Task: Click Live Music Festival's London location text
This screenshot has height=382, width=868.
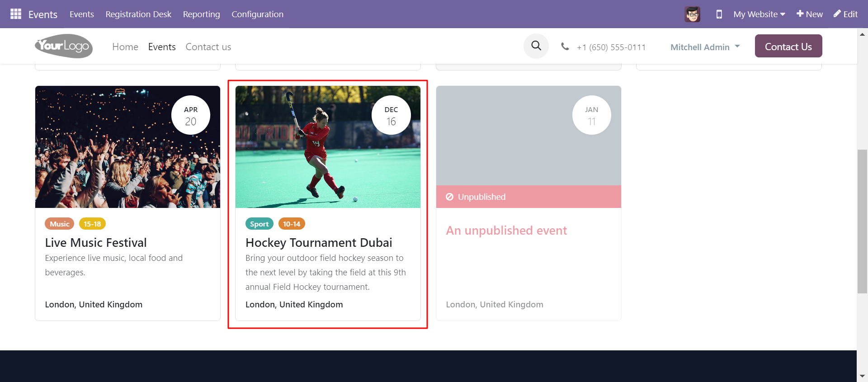Action: point(94,304)
